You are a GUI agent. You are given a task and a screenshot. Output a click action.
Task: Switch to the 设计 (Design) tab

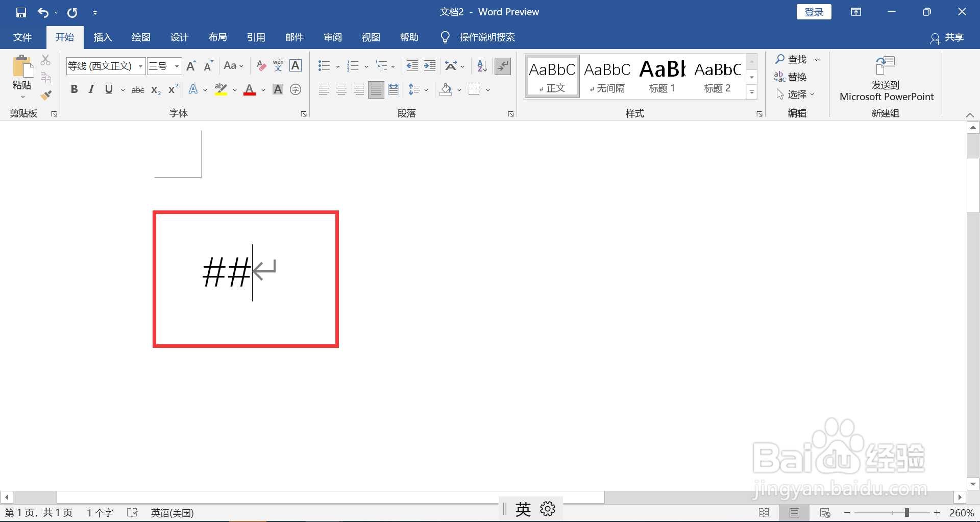[x=179, y=37]
